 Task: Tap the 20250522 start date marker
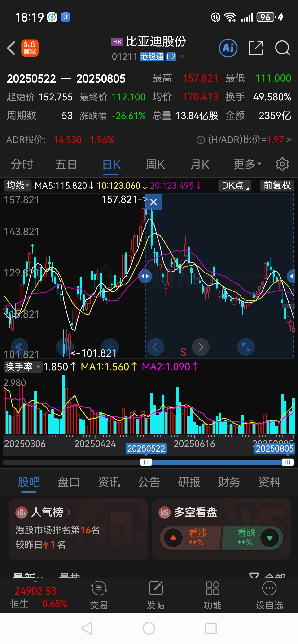(x=146, y=448)
